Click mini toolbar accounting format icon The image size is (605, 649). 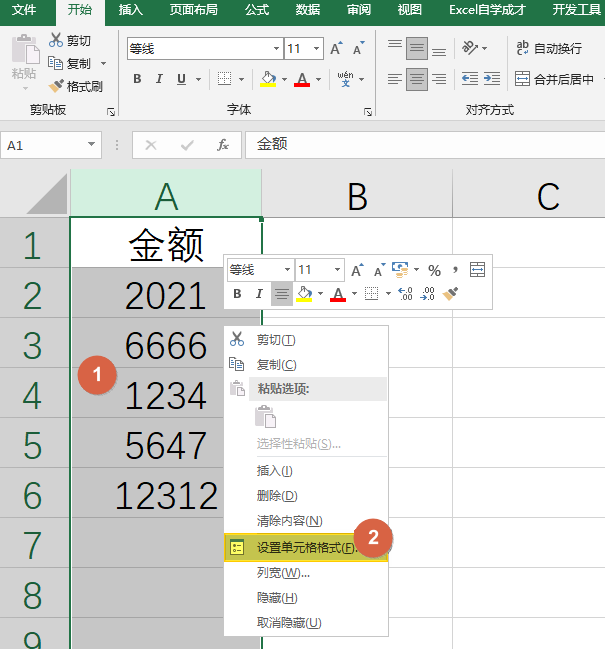click(400, 270)
